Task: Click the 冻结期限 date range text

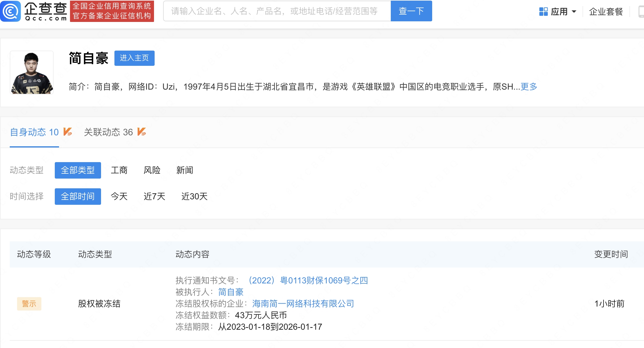Action: (x=249, y=327)
